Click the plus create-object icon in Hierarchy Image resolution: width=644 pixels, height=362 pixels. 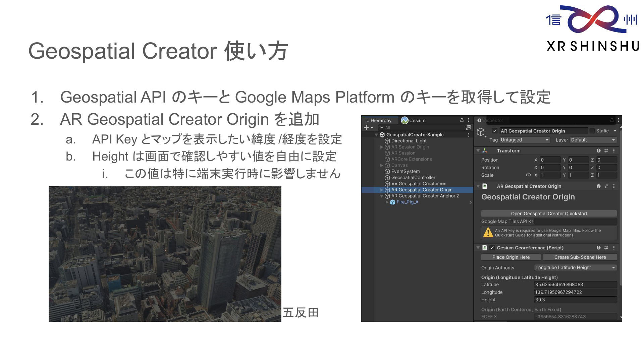366,128
